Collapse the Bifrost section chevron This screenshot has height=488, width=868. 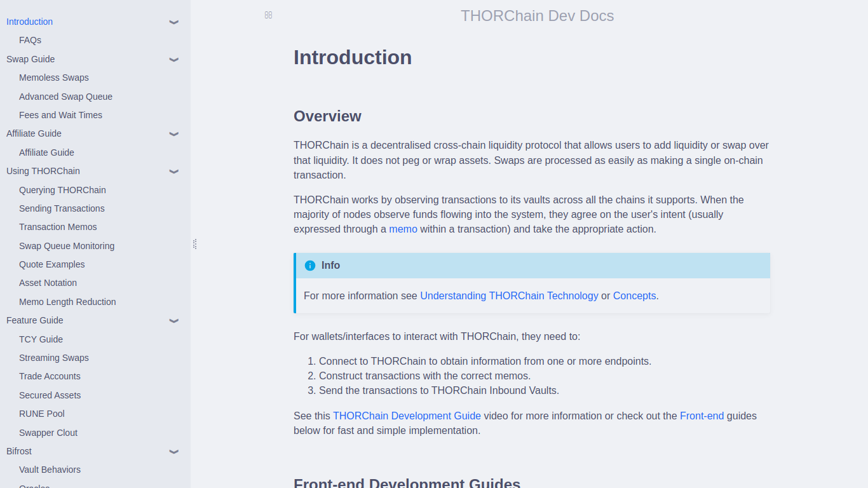[174, 452]
